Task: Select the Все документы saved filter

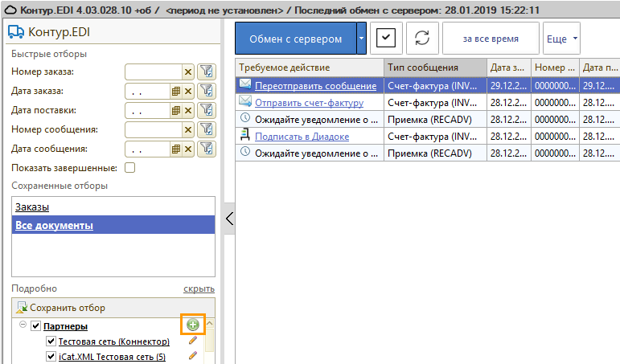Action: tap(54, 225)
